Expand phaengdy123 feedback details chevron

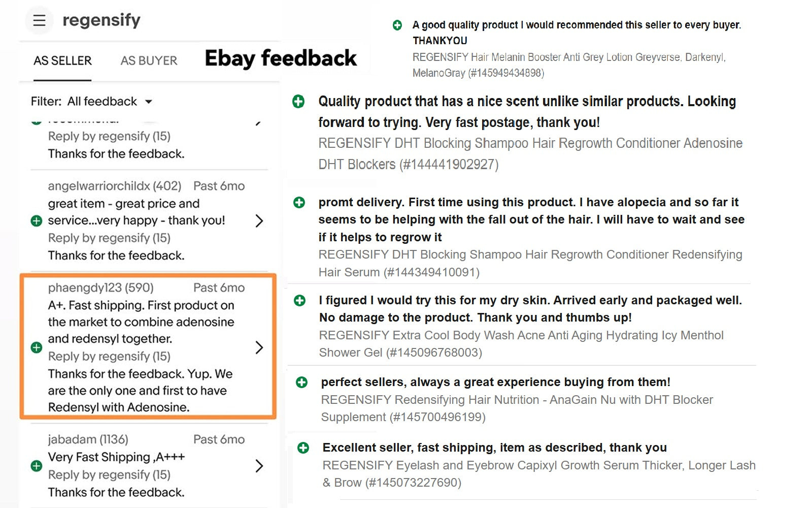click(259, 347)
